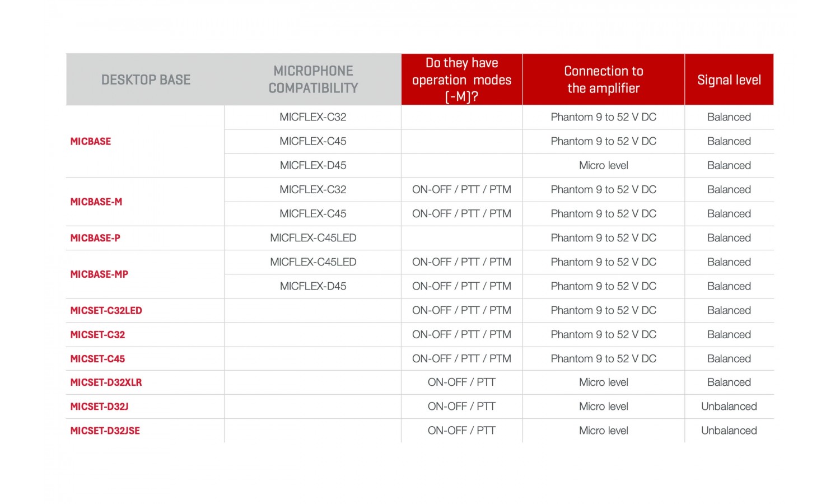
Task: Click MICFLEX-D45 cell under MICBASE
Action: point(313,165)
